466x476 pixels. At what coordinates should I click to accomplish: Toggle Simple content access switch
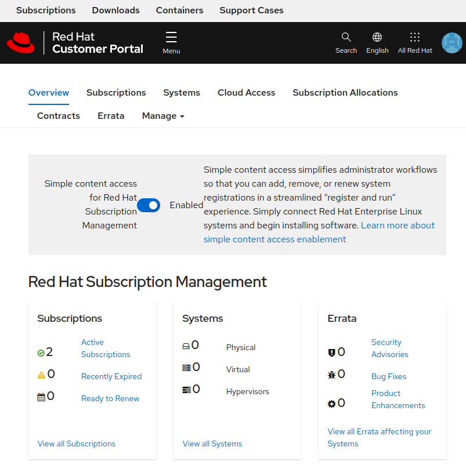pos(149,205)
